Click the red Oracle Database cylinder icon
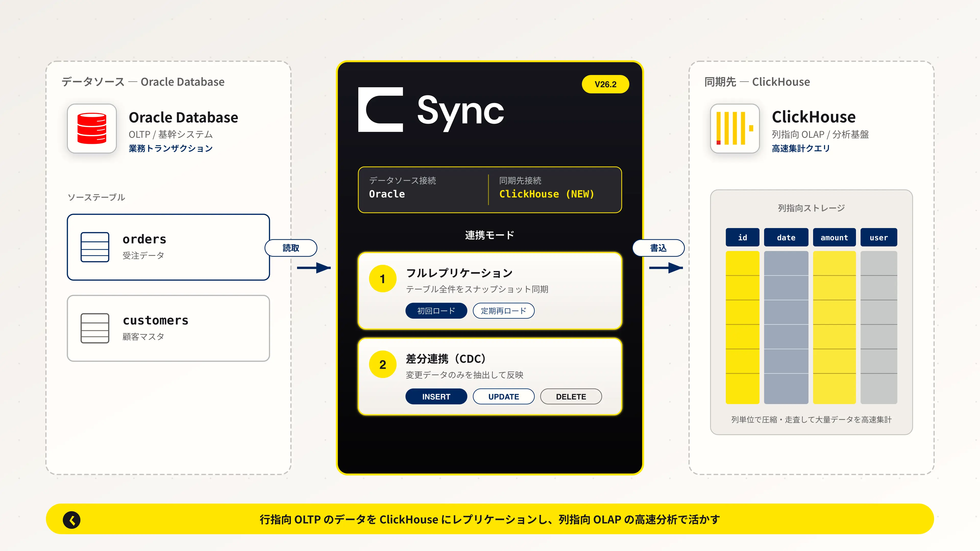This screenshot has height=551, width=980. click(92, 129)
